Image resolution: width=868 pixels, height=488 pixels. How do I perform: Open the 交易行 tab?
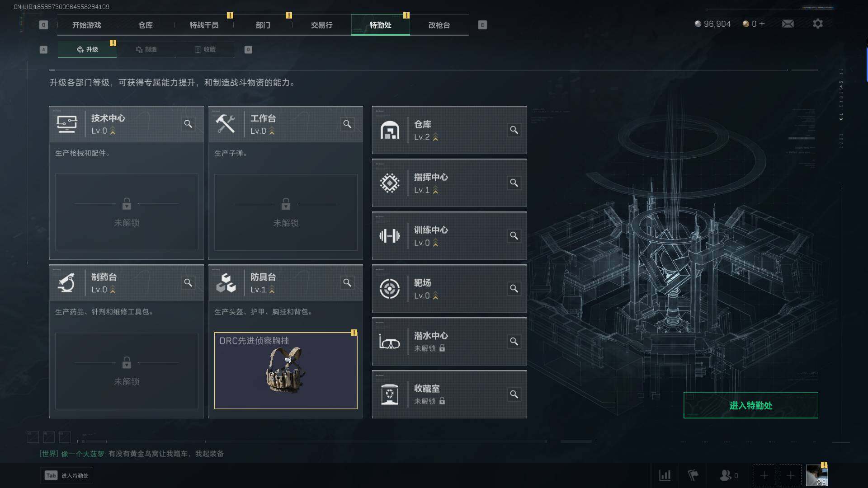(x=321, y=25)
